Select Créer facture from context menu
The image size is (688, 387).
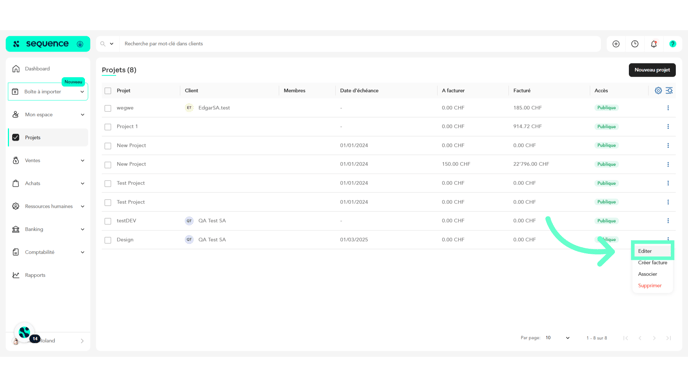pos(652,262)
